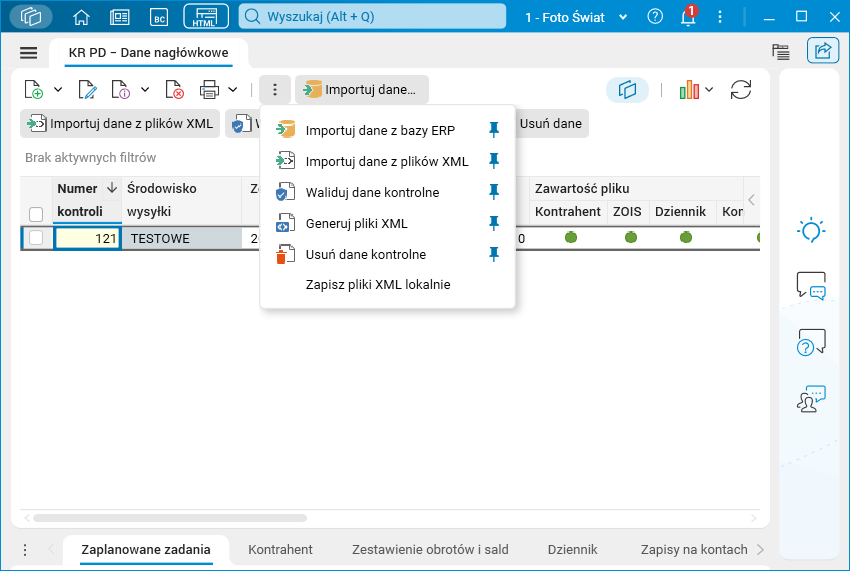Click the edit document pencil icon
The width and height of the screenshot is (850, 571).
coord(87,89)
